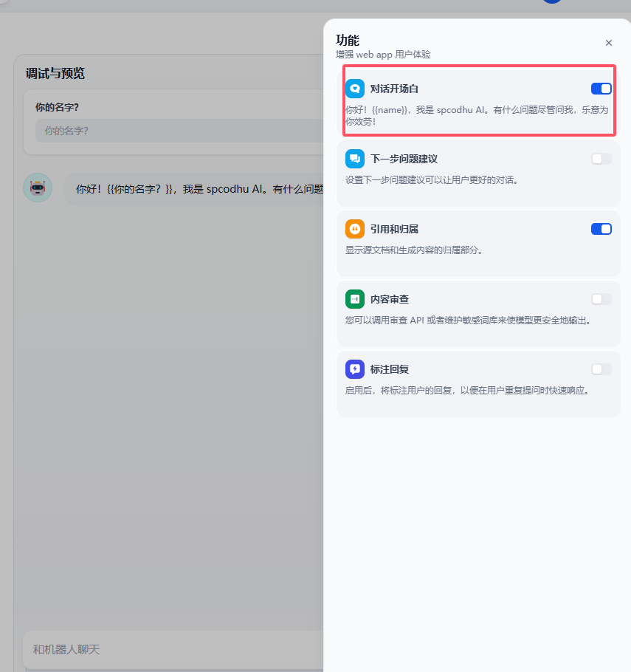Enable the 内容审查 switch
This screenshot has width=631, height=672.
click(x=601, y=299)
